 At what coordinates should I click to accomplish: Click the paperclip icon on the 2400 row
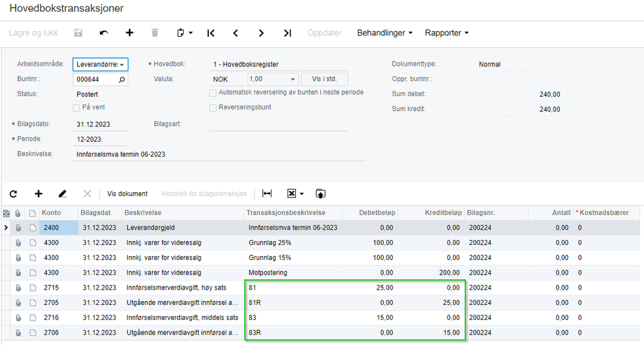coord(19,228)
